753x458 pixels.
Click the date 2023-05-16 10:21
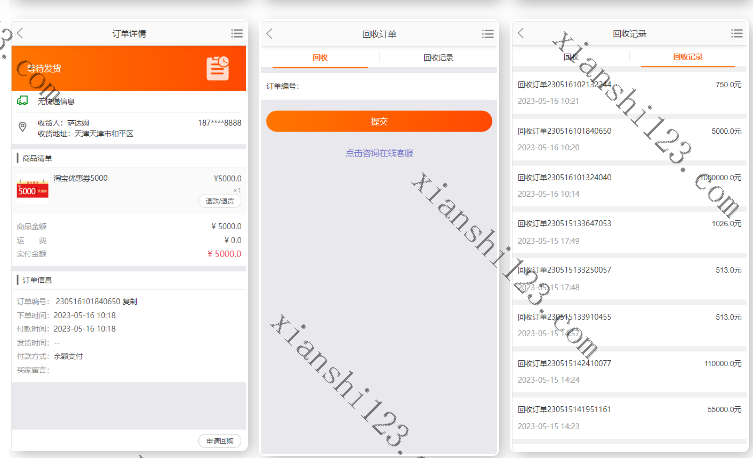click(x=548, y=101)
